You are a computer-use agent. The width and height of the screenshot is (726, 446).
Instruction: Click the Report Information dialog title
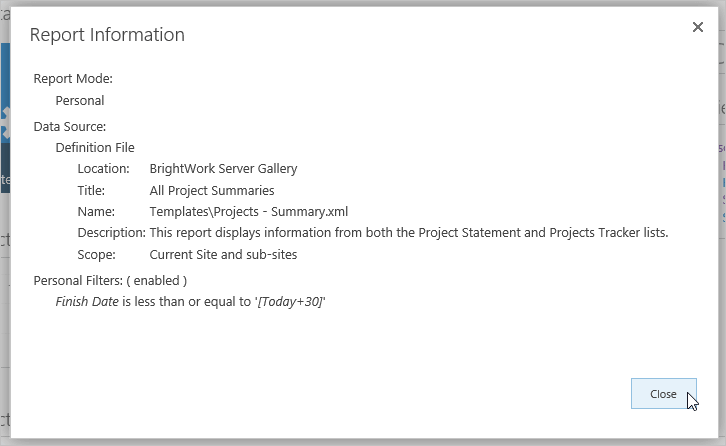coord(107,35)
